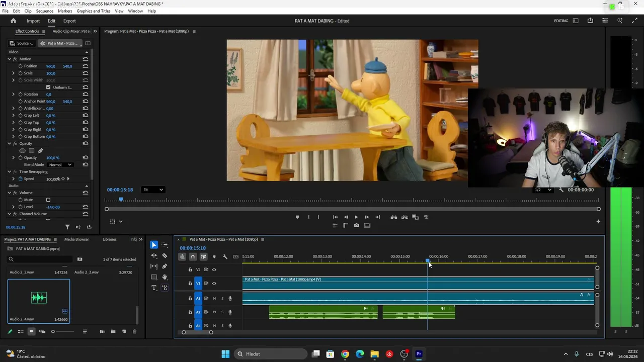644x362 pixels.
Task: Select the Rectangle tool
Action: (154, 277)
